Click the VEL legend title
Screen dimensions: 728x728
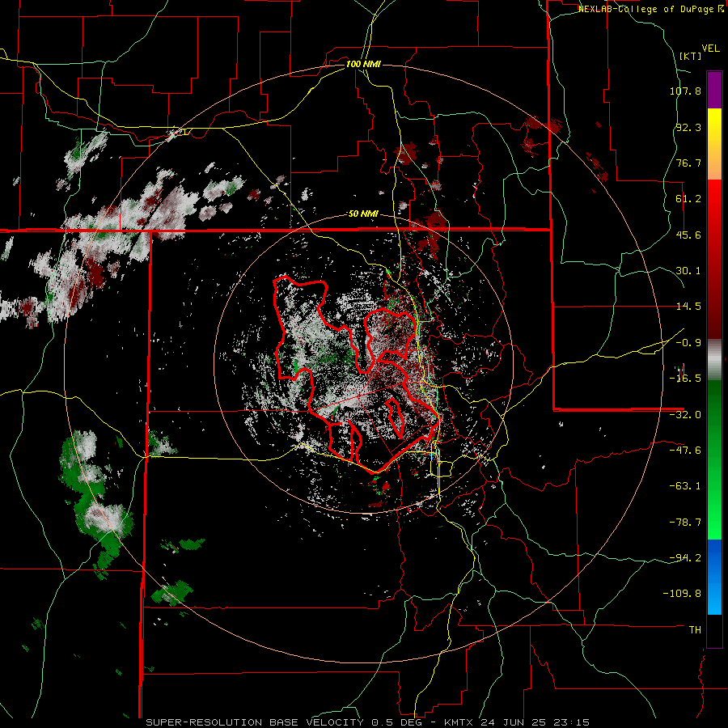click(710, 49)
